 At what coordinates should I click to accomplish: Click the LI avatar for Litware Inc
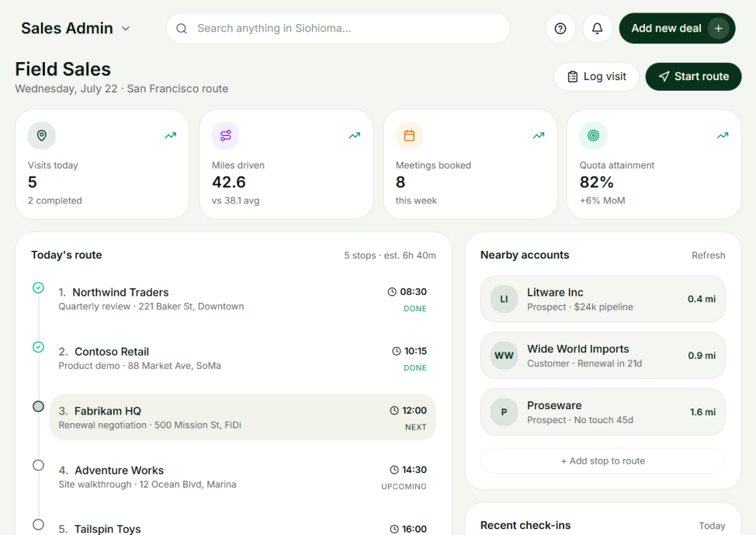click(x=504, y=299)
